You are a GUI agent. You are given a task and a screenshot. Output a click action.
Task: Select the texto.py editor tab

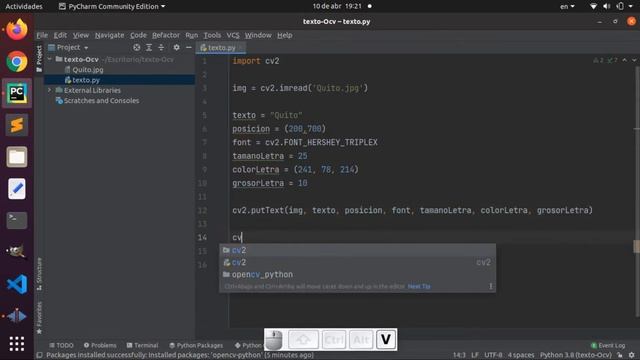click(220, 48)
